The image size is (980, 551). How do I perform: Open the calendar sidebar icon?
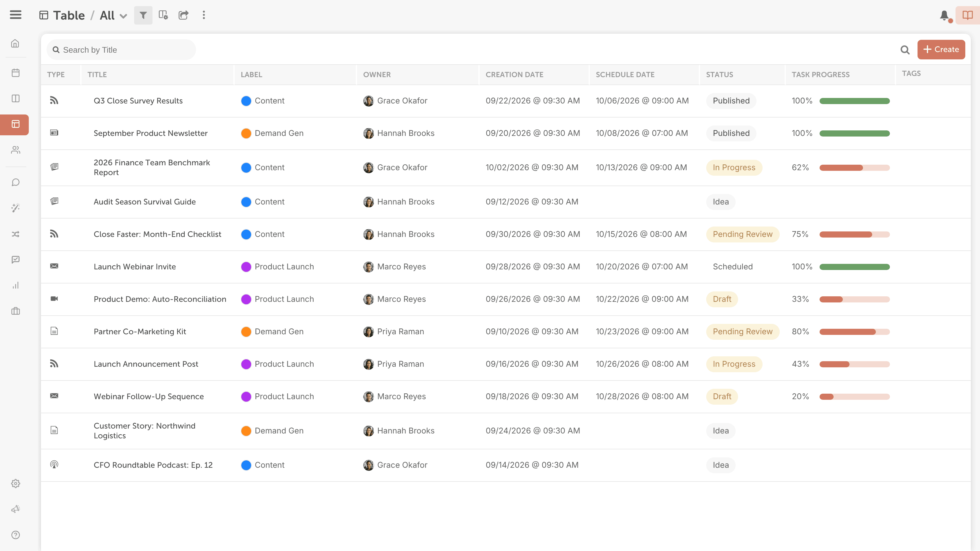pyautogui.click(x=16, y=73)
